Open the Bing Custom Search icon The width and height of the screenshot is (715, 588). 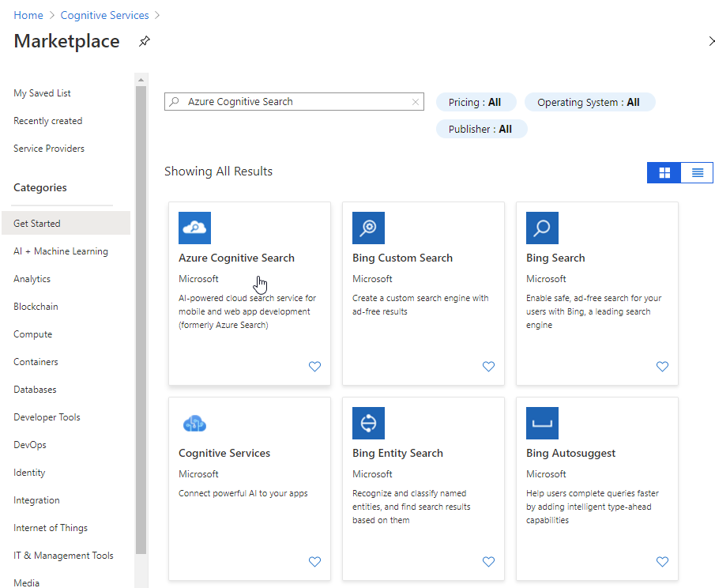coord(368,228)
